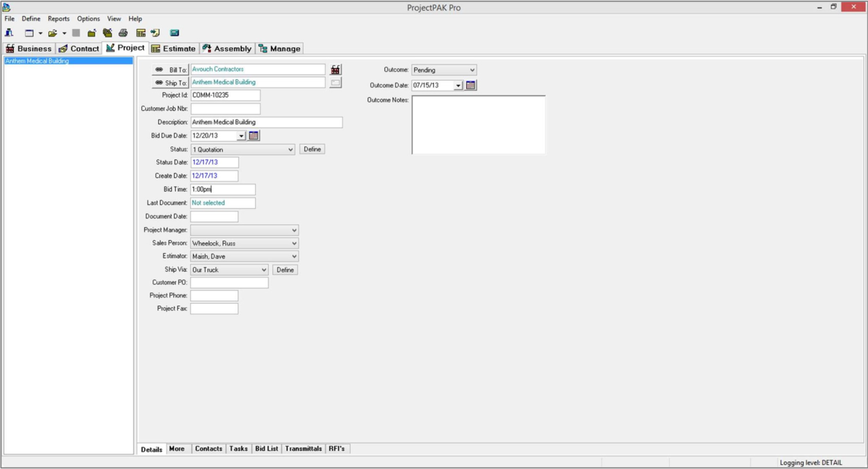868x469 pixels.
Task: Switch to the Bid List tab
Action: 266,449
